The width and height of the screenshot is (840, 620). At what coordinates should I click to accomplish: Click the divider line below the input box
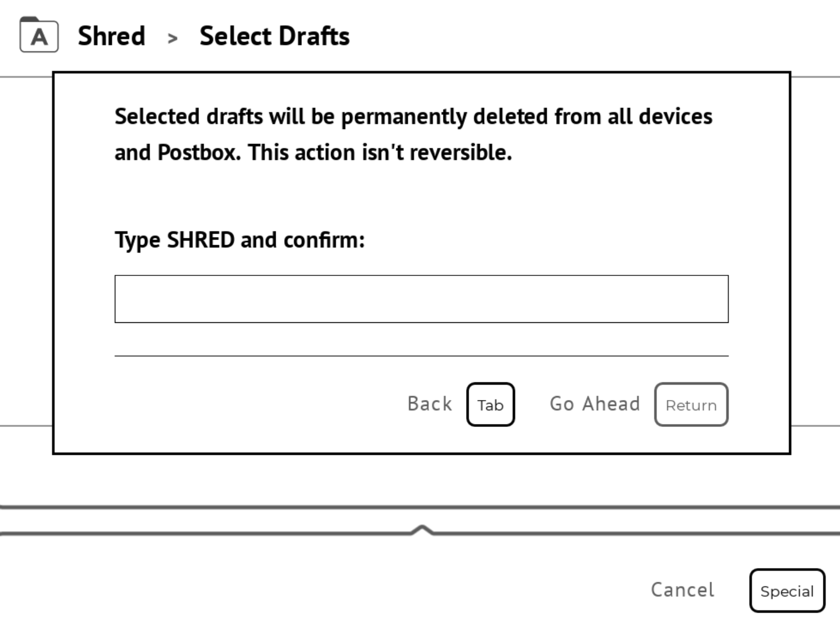(x=421, y=356)
